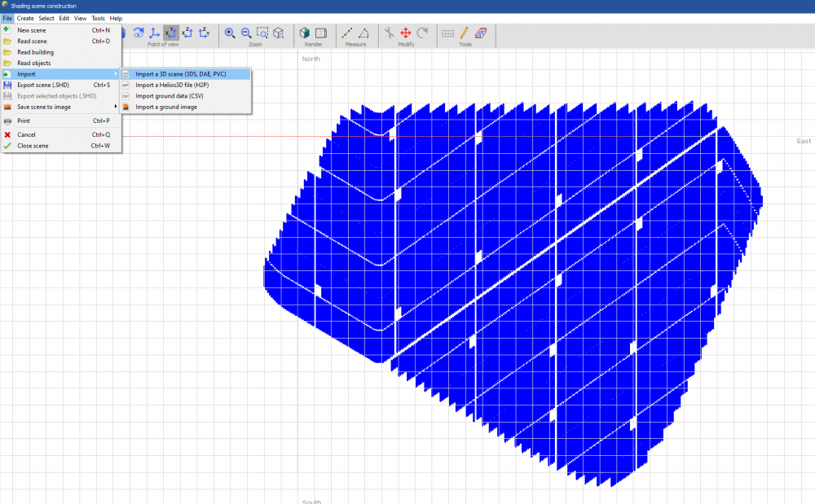Click the 3D axes point of view icon
This screenshot has height=504, width=815.
pyautogui.click(x=155, y=33)
